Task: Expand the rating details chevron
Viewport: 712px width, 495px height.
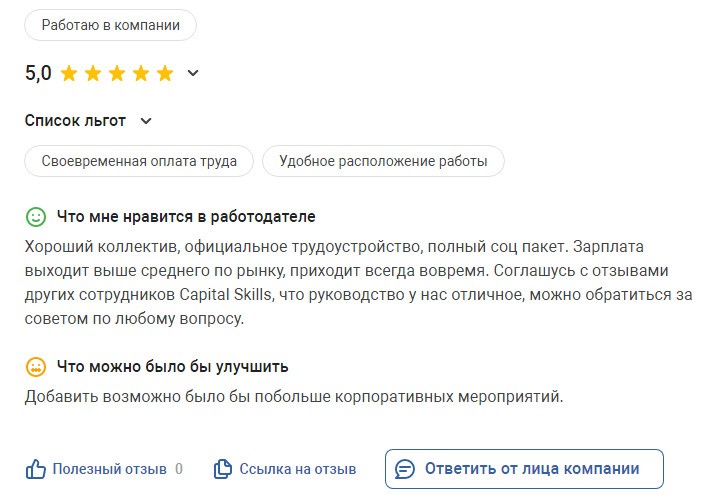Action: [x=193, y=73]
